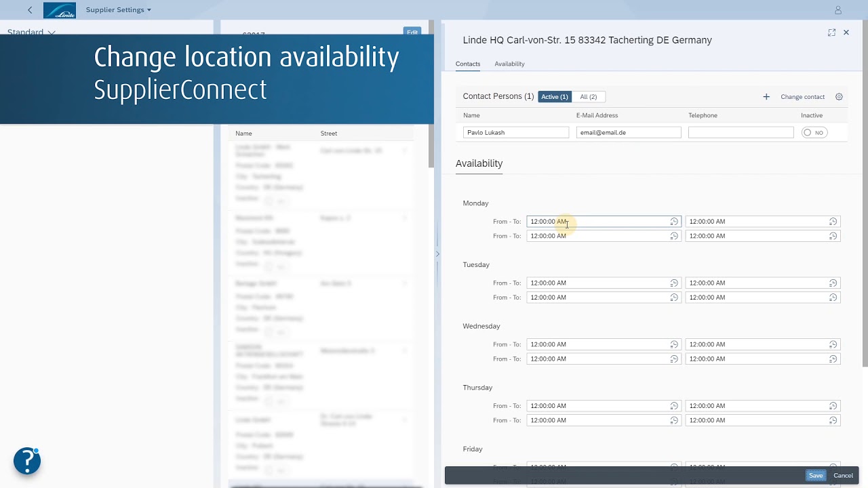Open time picker for Tuesday first From
The width and height of the screenshot is (868, 488).
coord(674,283)
